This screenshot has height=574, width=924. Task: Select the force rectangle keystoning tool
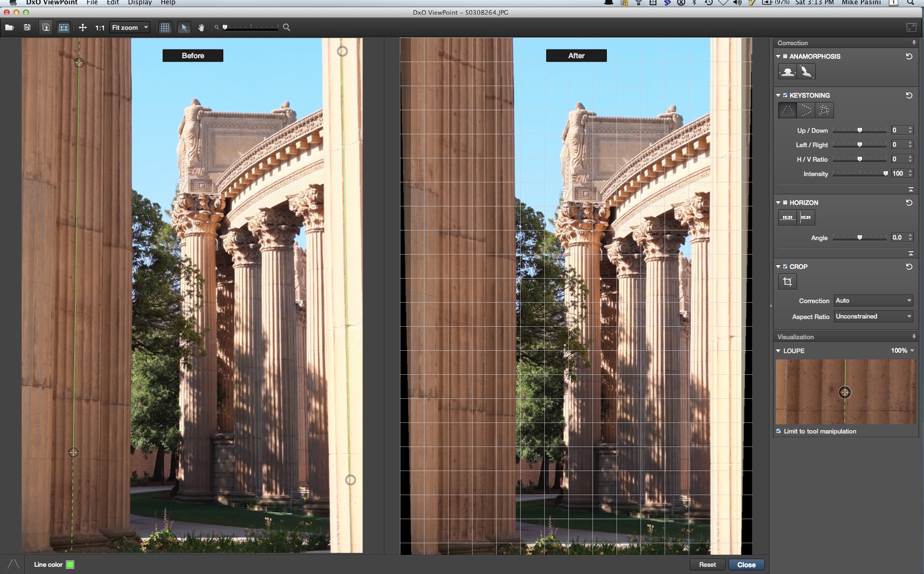[824, 110]
